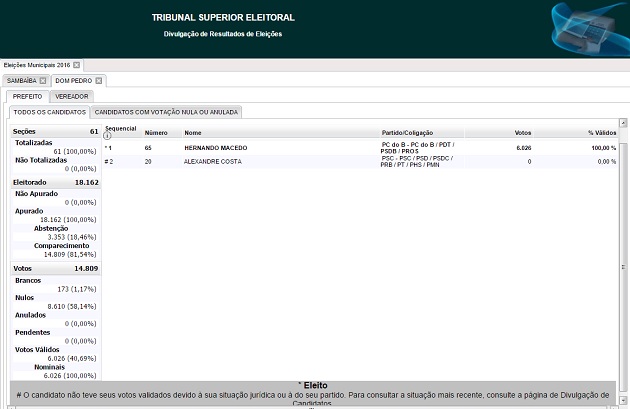Select the HERNANDO MACEDO candidate row
The height and width of the screenshot is (409, 630).
point(215,148)
